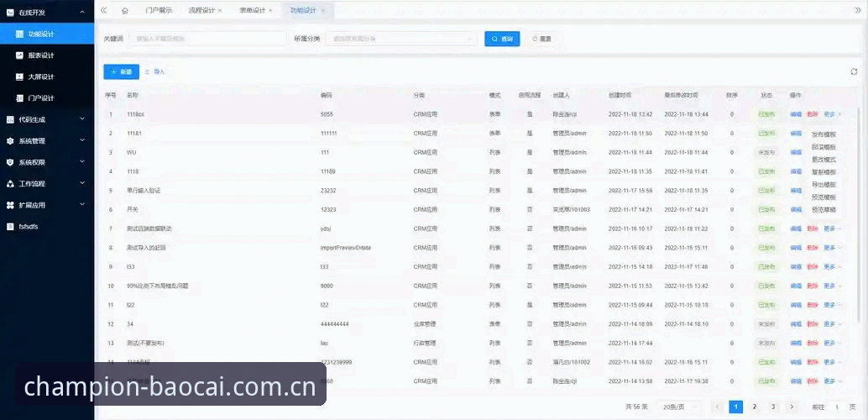Switch to the 表单设计 tab
This screenshot has width=868, height=420.
(253, 11)
